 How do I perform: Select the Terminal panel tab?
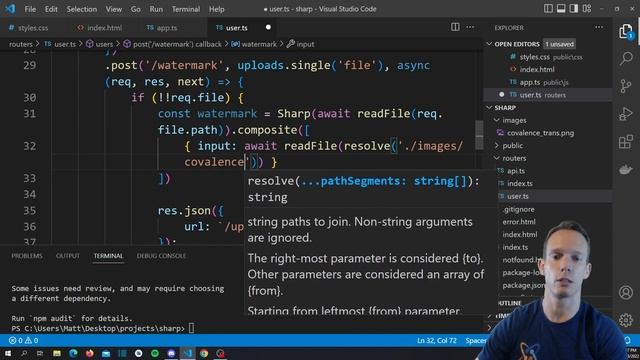pos(108,256)
